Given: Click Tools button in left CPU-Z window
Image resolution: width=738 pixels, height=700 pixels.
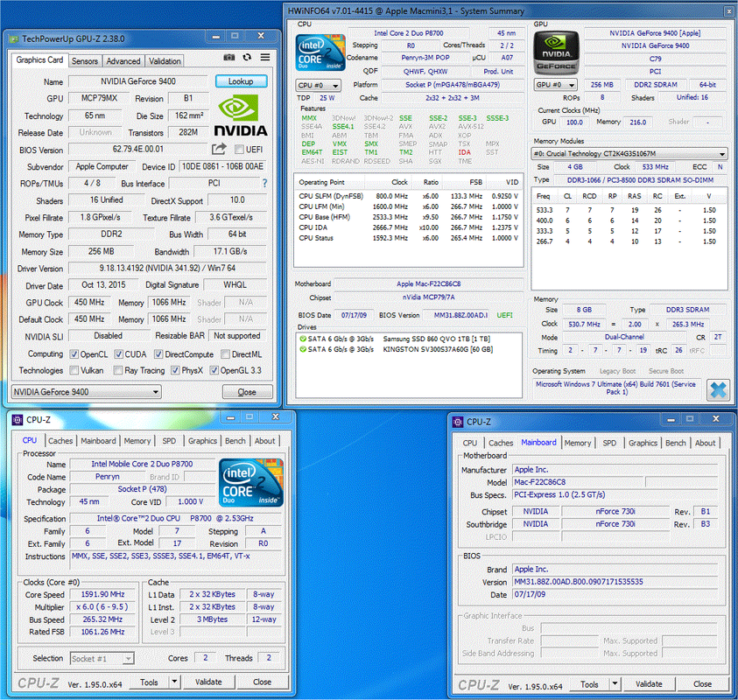Looking at the screenshot, I should coord(149,682).
